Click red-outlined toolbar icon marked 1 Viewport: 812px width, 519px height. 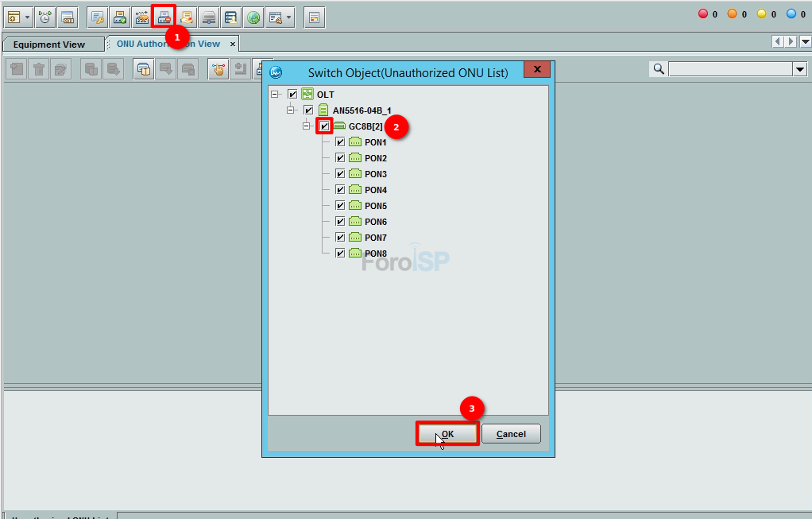point(164,17)
